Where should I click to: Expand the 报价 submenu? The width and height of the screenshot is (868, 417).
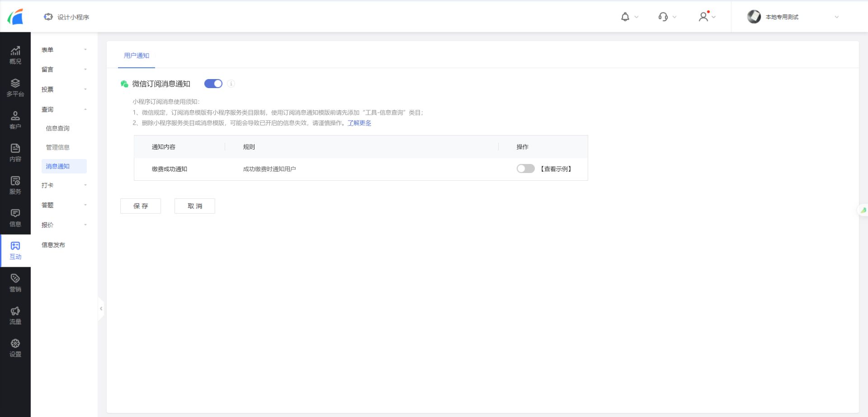[64, 225]
